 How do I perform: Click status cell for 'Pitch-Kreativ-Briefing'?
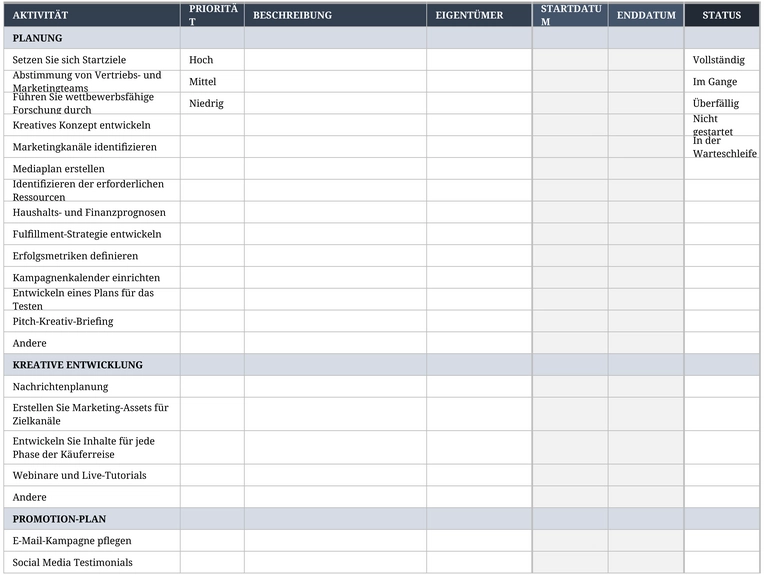[x=722, y=321]
